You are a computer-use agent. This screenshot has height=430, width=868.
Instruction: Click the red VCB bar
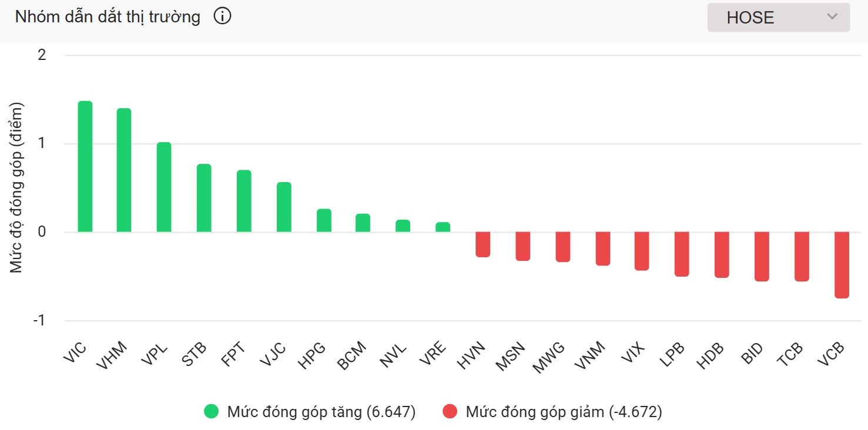coord(842,265)
